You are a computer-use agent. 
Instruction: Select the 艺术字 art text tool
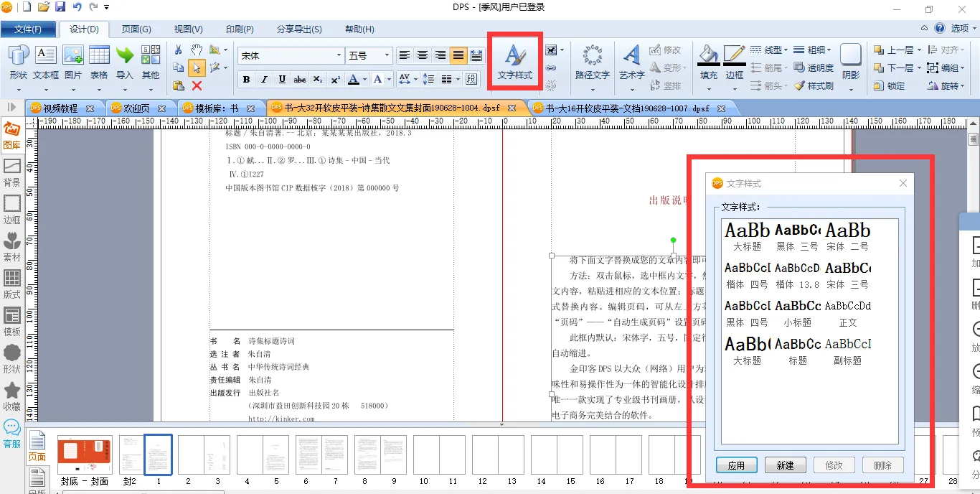pos(631,62)
